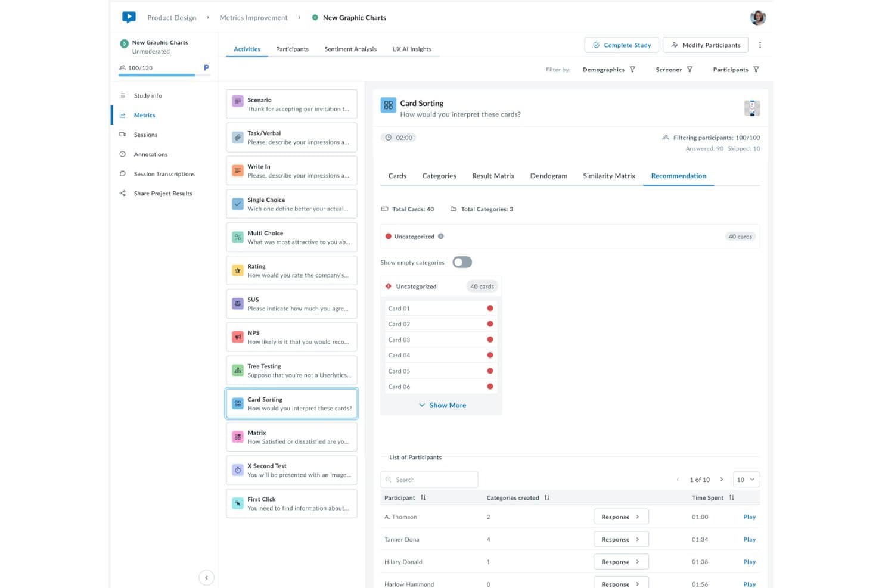
Task: Switch to the Sentiment Analysis tab
Action: [x=350, y=49]
